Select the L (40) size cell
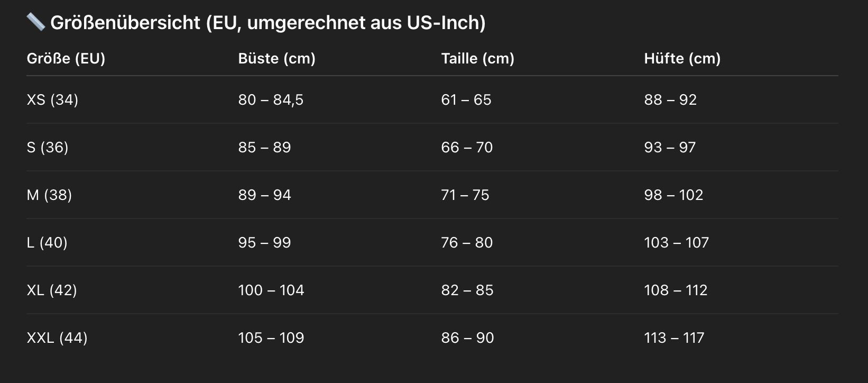Viewport: 868px width, 383px height. pyautogui.click(x=47, y=242)
